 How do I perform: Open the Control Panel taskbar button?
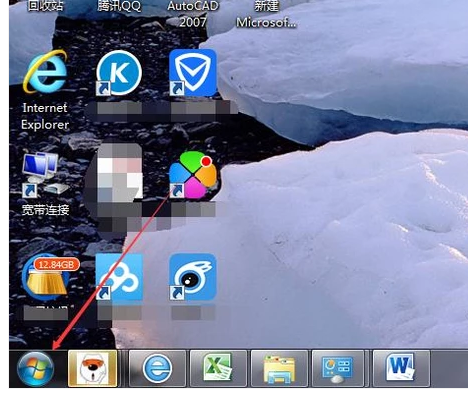tap(337, 368)
